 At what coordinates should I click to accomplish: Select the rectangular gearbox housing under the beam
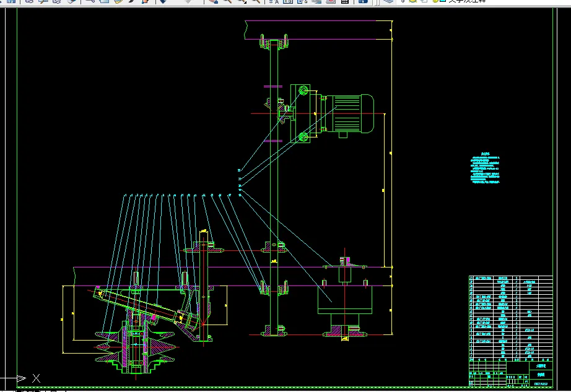[345, 299]
